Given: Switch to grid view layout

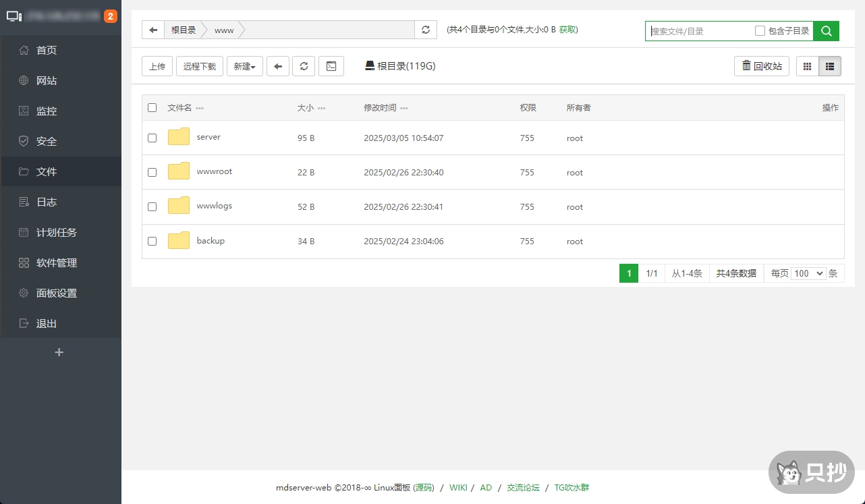Looking at the screenshot, I should point(807,66).
